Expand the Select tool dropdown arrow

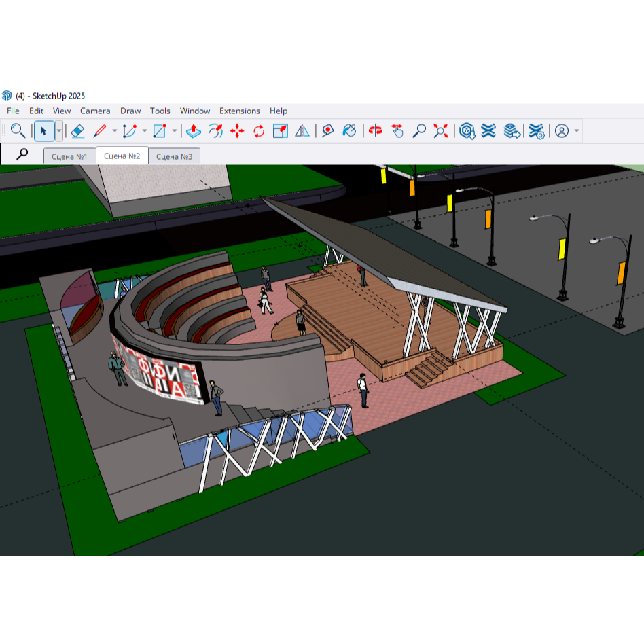coord(59,130)
